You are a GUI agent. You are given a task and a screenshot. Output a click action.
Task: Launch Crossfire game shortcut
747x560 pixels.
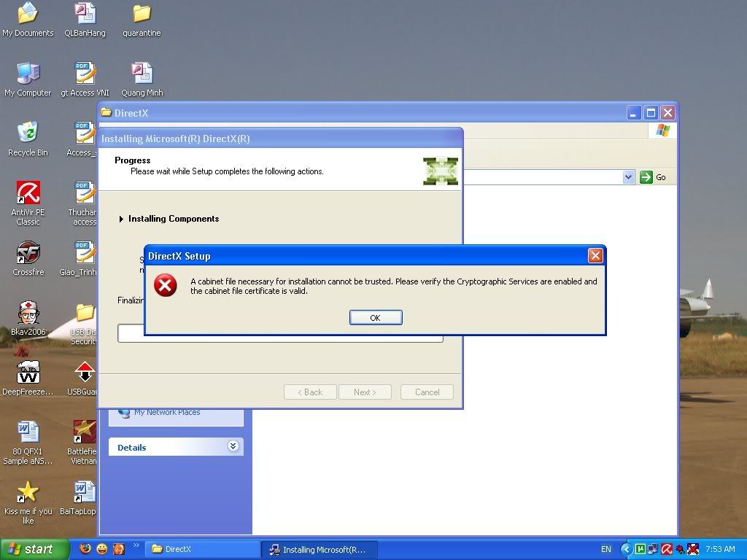click(28, 259)
